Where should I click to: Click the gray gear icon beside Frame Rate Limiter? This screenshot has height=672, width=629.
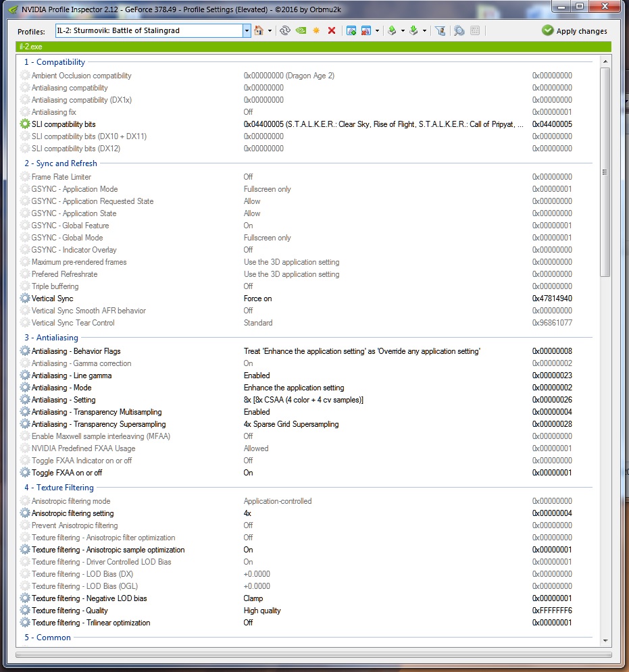point(25,176)
